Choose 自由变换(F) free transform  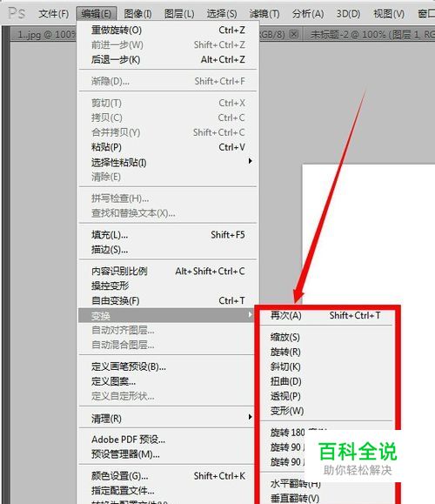pyautogui.click(x=168, y=300)
